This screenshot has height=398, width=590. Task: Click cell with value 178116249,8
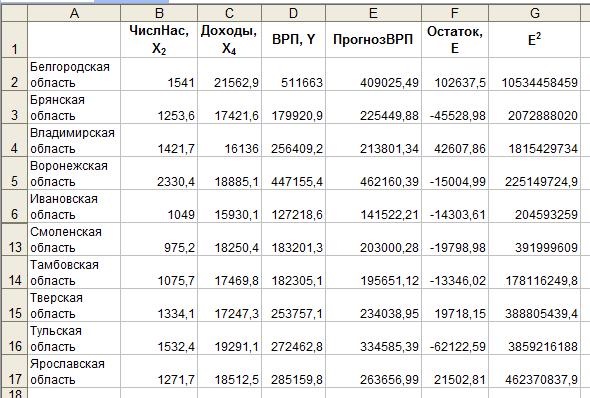[534, 272]
